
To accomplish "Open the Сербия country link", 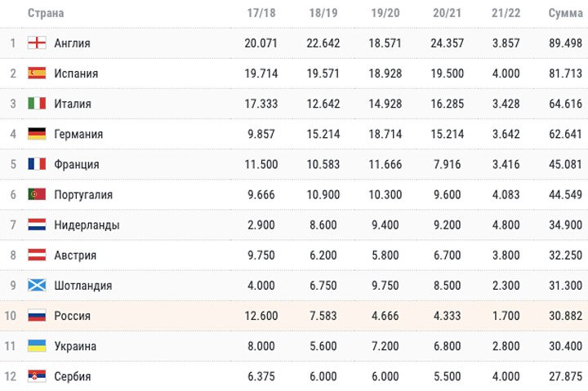I will tap(73, 376).
